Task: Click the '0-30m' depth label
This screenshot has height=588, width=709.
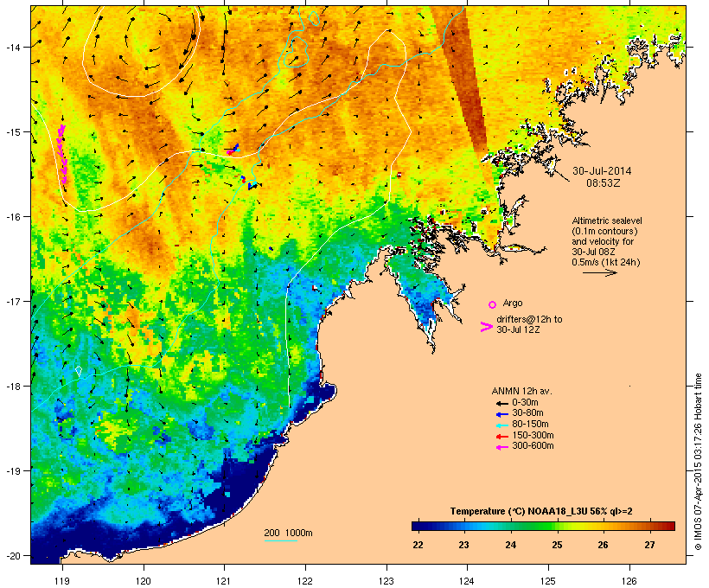Action: pyautogui.click(x=525, y=403)
